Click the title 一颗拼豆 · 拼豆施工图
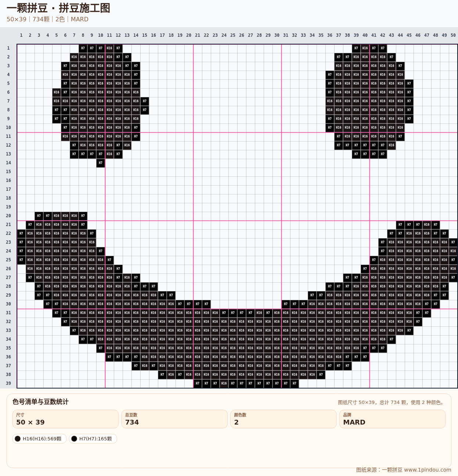458x476 pixels. click(x=58, y=8)
